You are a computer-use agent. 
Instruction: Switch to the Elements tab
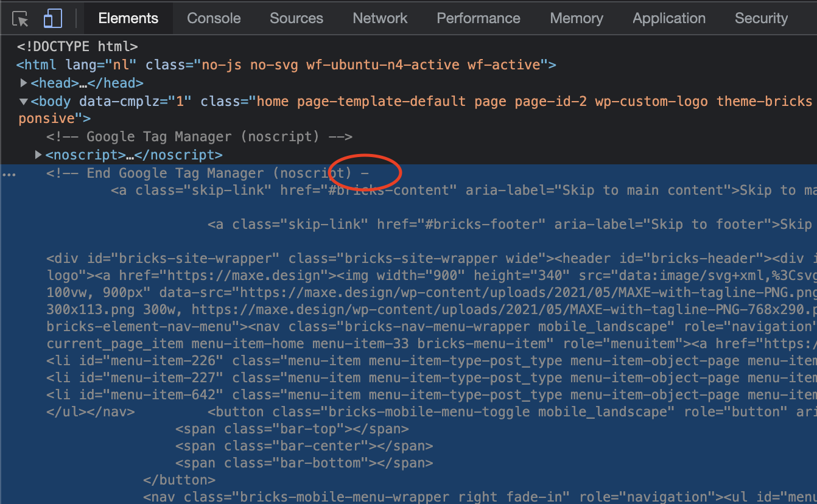pyautogui.click(x=128, y=18)
